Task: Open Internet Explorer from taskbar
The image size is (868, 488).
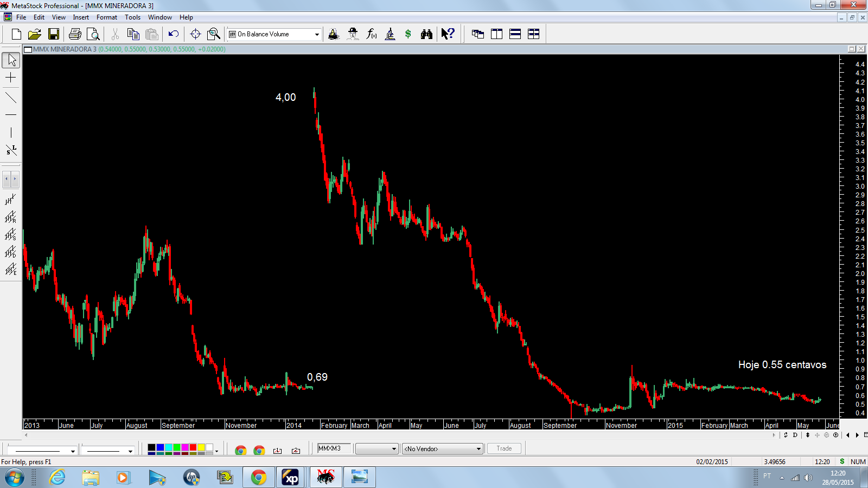Action: (x=57, y=477)
